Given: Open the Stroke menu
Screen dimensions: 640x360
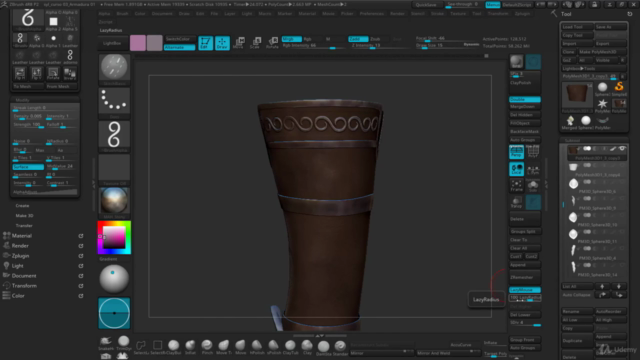Looking at the screenshot, I should 437,13.
